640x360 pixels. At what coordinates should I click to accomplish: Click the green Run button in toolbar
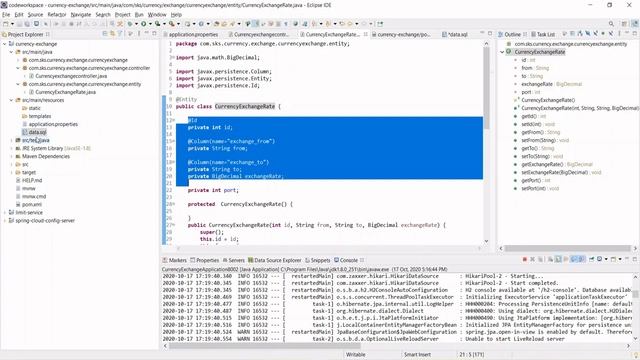(x=144, y=24)
